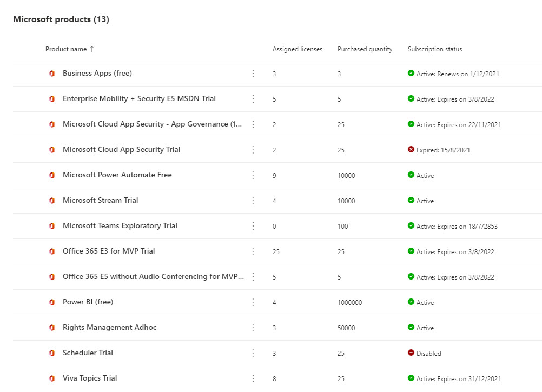Open Rights Management Adhoc product

pyautogui.click(x=110, y=328)
